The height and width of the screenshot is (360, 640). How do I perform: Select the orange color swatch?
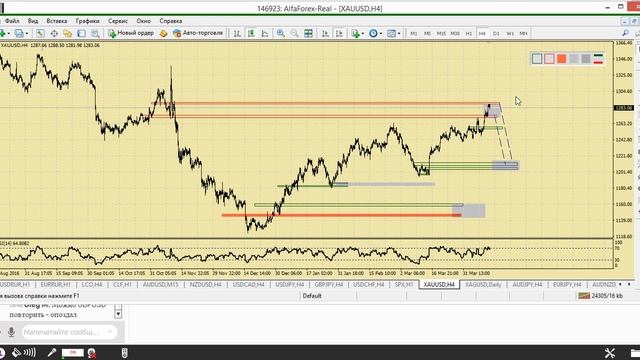click(x=561, y=59)
